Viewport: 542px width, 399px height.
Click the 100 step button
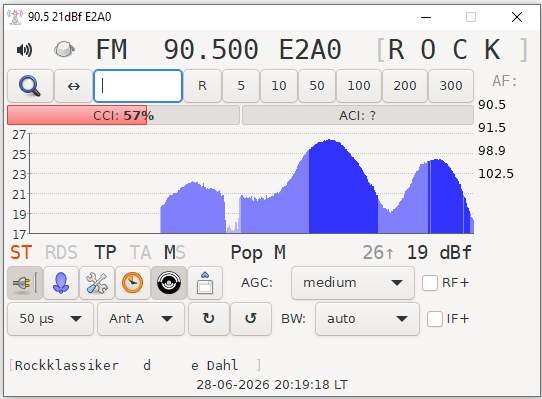[x=359, y=86]
